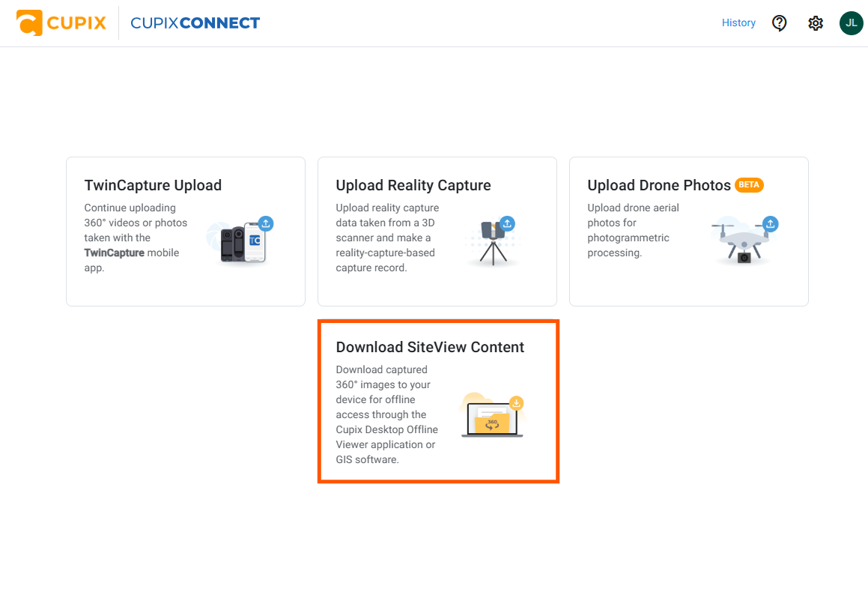
Task: Open the settings gear icon
Action: coord(816,23)
